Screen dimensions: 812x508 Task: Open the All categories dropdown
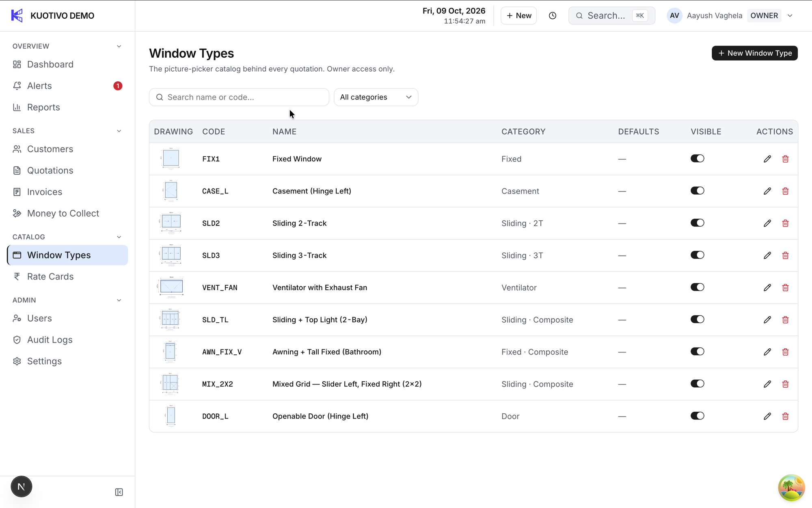pos(376,97)
